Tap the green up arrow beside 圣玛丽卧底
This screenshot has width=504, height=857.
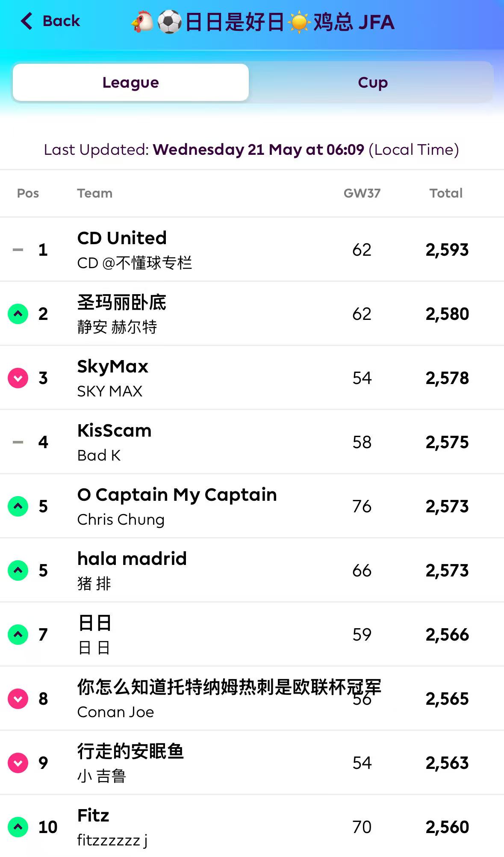pyautogui.click(x=18, y=314)
